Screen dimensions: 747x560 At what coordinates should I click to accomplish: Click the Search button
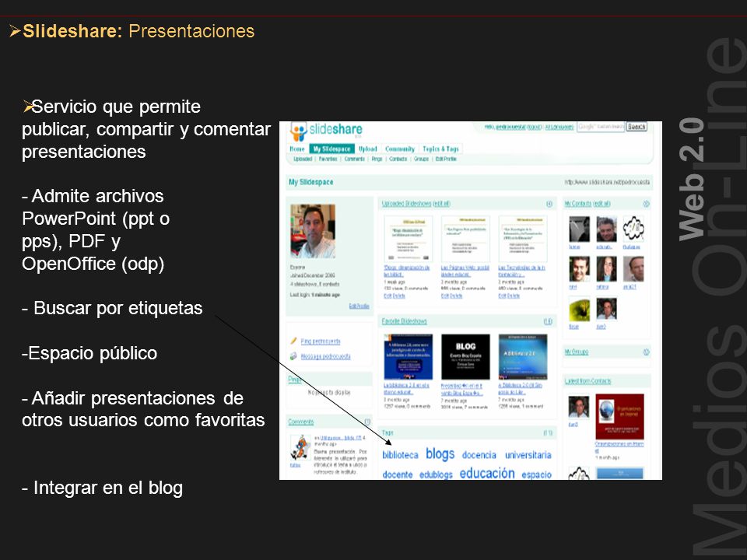(x=637, y=127)
